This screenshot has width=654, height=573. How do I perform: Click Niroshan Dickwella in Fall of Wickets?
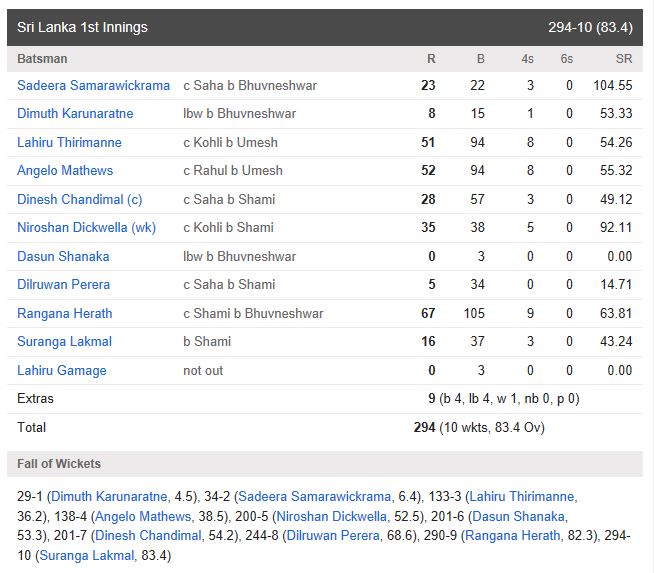tap(332, 516)
